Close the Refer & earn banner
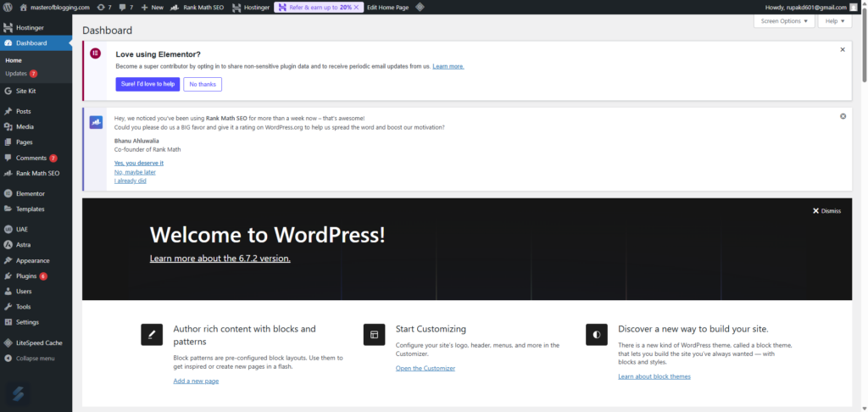The height and width of the screenshot is (412, 868). coord(356,7)
